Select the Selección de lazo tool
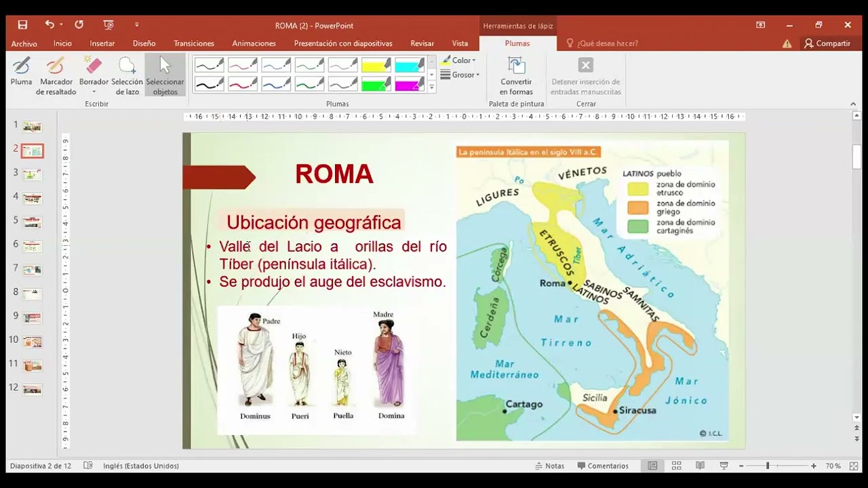 127,76
